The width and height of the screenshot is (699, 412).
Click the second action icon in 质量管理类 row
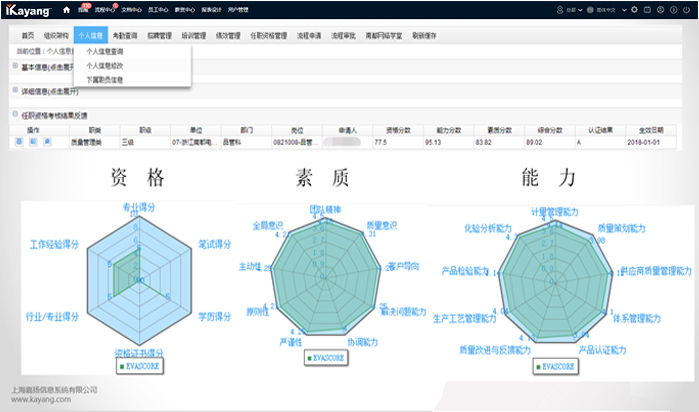[x=32, y=142]
